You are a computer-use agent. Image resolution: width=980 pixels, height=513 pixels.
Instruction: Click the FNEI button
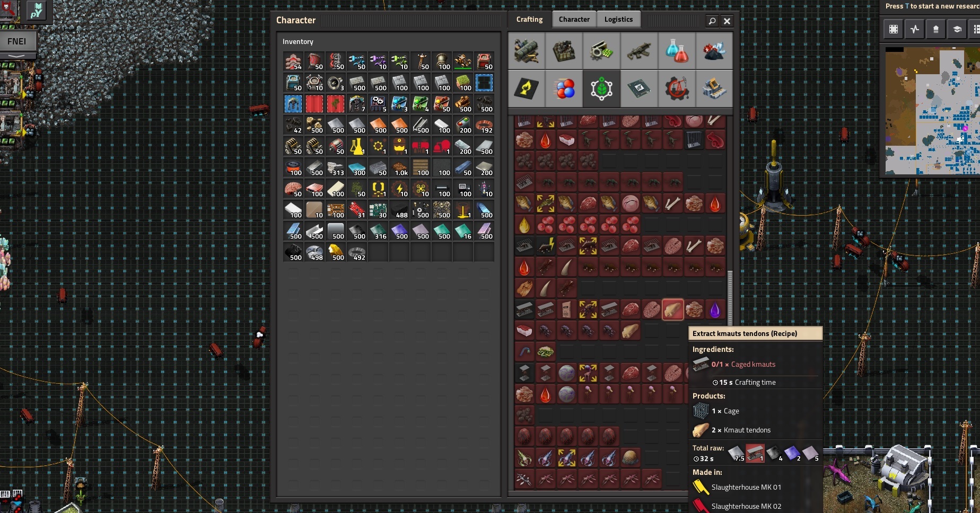[17, 41]
